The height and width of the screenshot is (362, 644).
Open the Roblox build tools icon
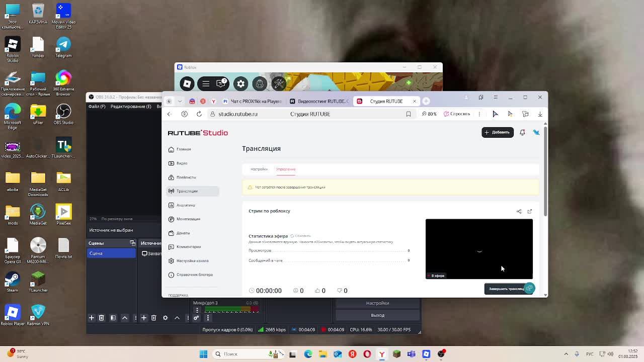pos(279,83)
